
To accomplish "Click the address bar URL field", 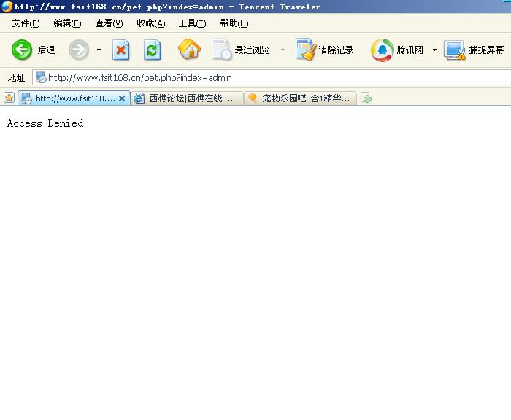I will [272, 77].
